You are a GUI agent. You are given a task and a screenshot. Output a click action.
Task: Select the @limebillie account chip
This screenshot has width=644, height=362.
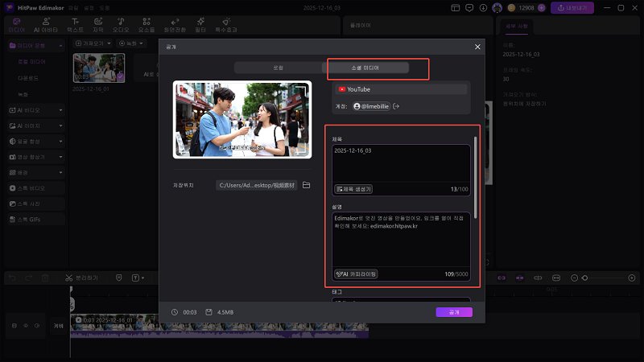click(x=372, y=106)
